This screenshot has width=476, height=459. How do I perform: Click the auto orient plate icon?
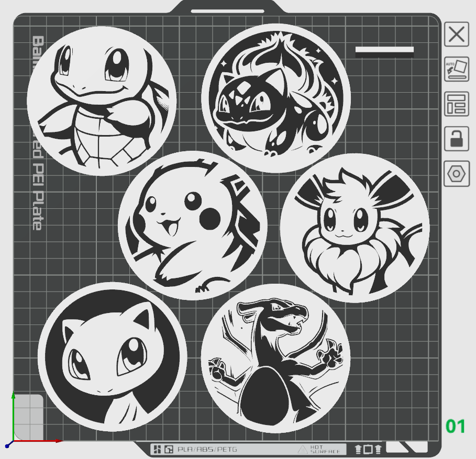pos(457,69)
